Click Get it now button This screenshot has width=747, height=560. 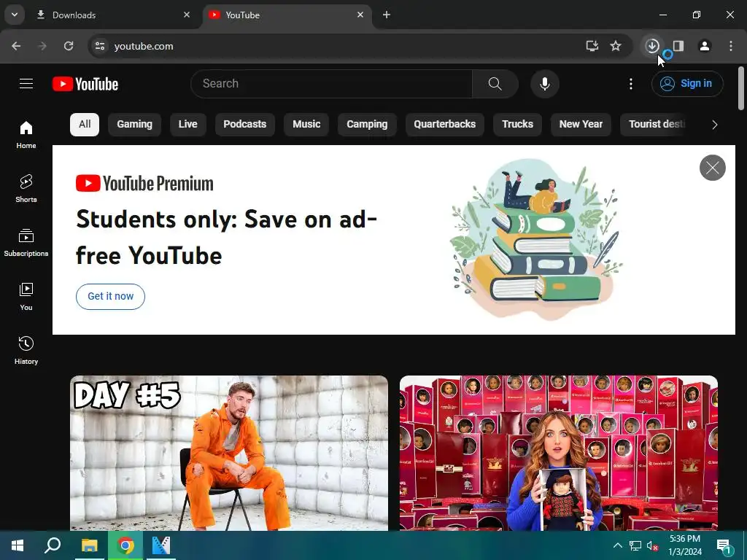(111, 297)
